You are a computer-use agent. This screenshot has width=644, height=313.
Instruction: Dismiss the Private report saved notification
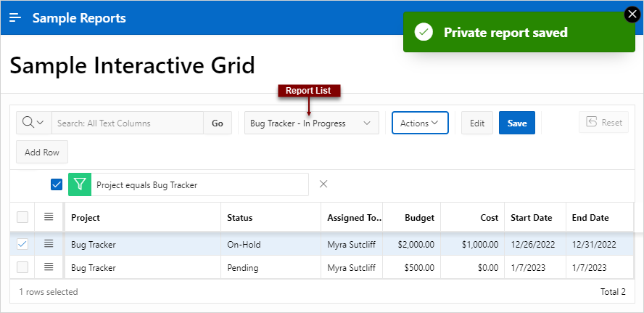pyautogui.click(x=632, y=15)
